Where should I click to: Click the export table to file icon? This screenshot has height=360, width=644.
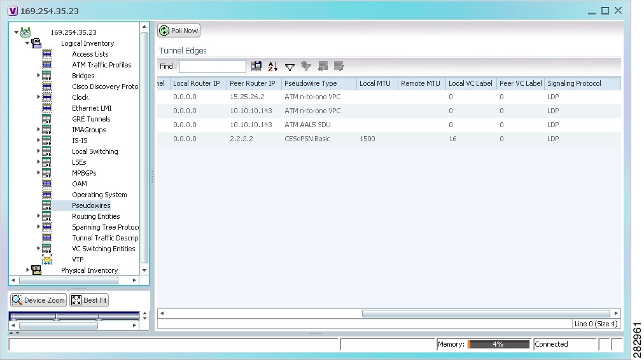pyautogui.click(x=256, y=66)
